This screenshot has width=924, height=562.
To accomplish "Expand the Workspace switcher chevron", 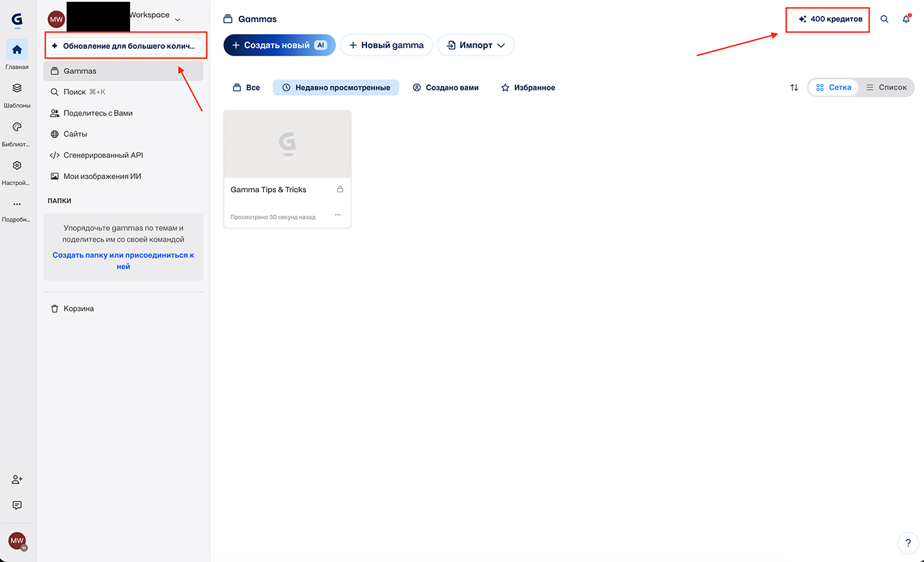I will [177, 19].
